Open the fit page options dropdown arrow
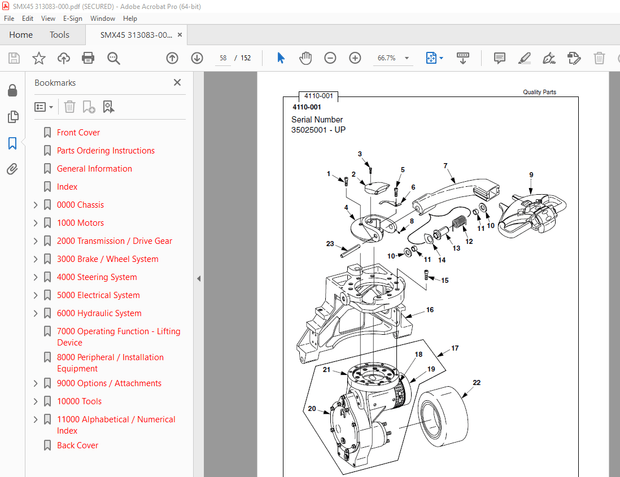 tap(441, 58)
